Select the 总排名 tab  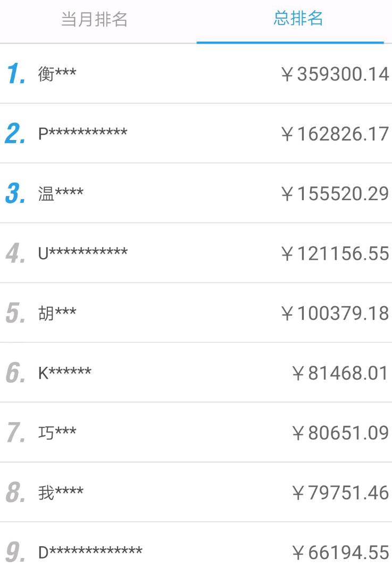coord(298,19)
